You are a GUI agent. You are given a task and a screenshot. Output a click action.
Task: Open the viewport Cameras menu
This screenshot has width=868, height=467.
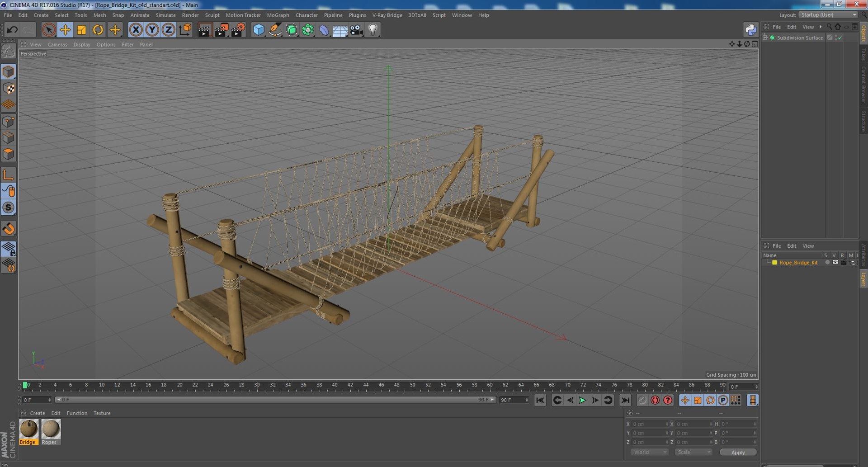[x=57, y=44]
